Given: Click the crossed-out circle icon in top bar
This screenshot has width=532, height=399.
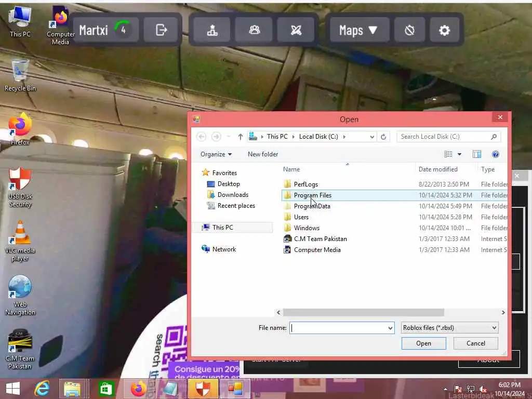Looking at the screenshot, I should point(409,30).
